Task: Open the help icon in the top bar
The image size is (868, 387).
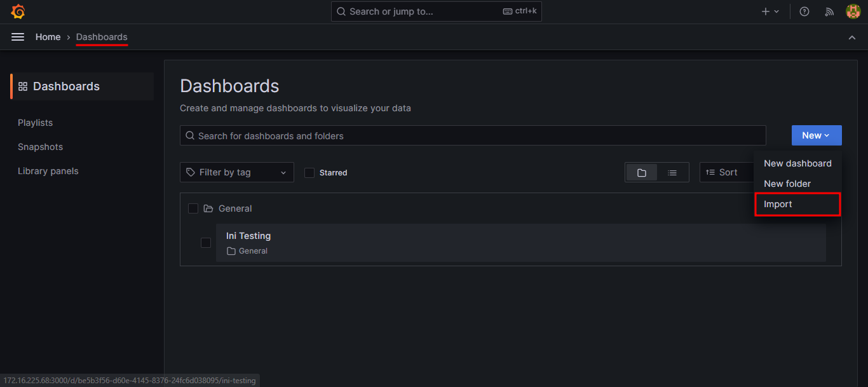Action: [x=804, y=11]
